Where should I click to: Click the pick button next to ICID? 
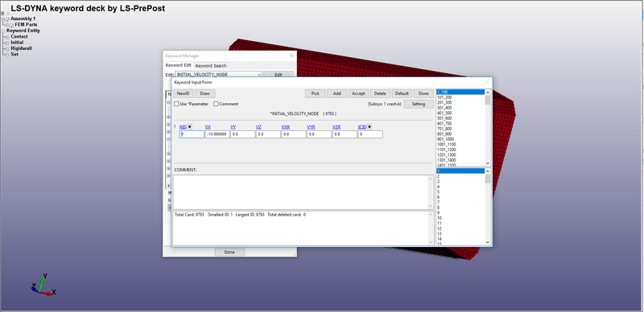point(369,127)
